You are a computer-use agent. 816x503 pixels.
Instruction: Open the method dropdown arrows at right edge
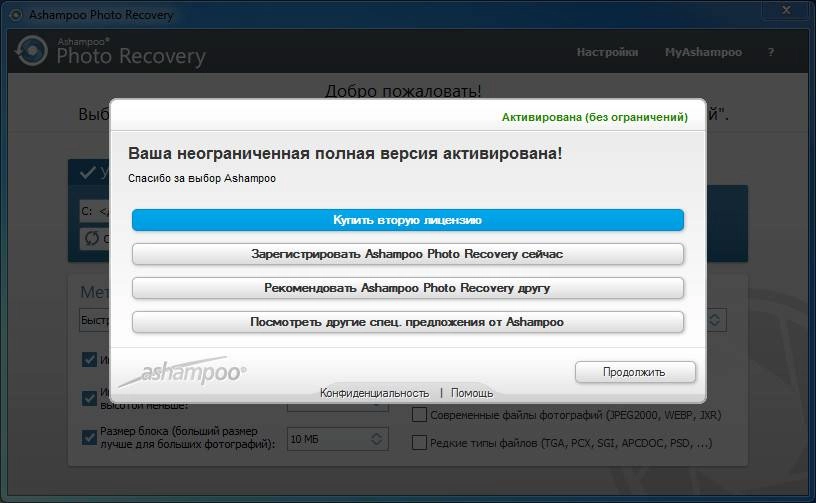[715, 320]
